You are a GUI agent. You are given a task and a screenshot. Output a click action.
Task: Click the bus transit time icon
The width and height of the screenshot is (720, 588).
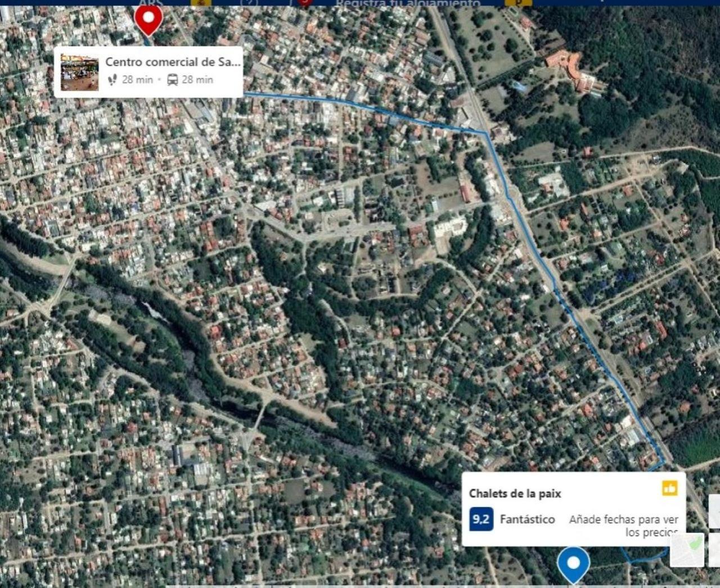click(x=173, y=80)
